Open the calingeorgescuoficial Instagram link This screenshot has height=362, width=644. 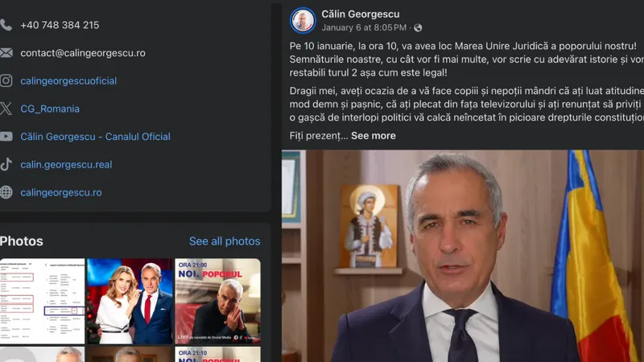[x=68, y=81]
